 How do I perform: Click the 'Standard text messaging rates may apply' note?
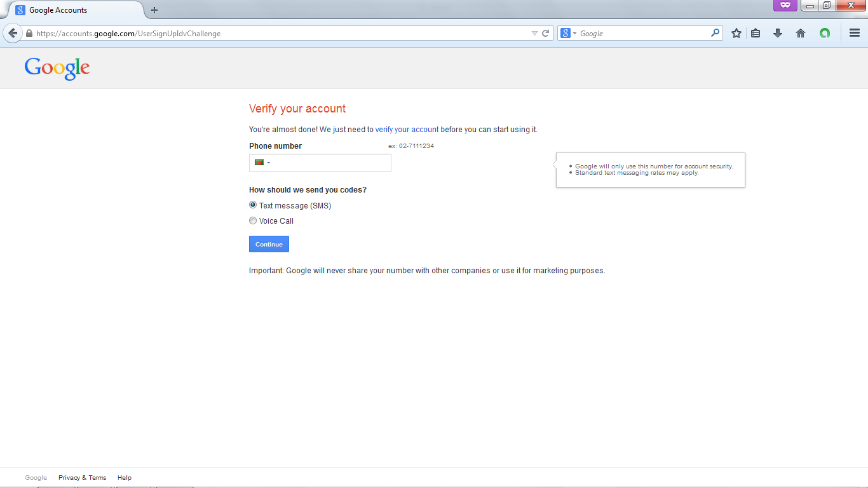pos(637,173)
